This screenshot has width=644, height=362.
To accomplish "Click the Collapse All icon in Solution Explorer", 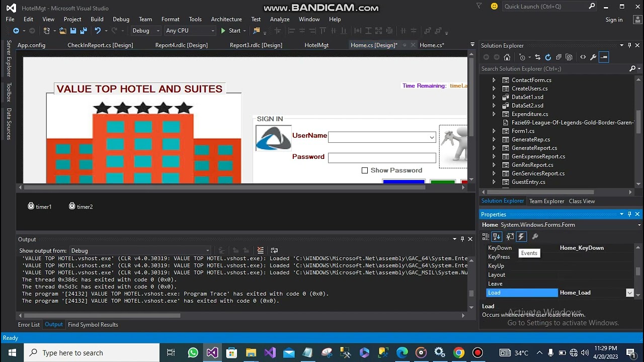I will (558, 57).
